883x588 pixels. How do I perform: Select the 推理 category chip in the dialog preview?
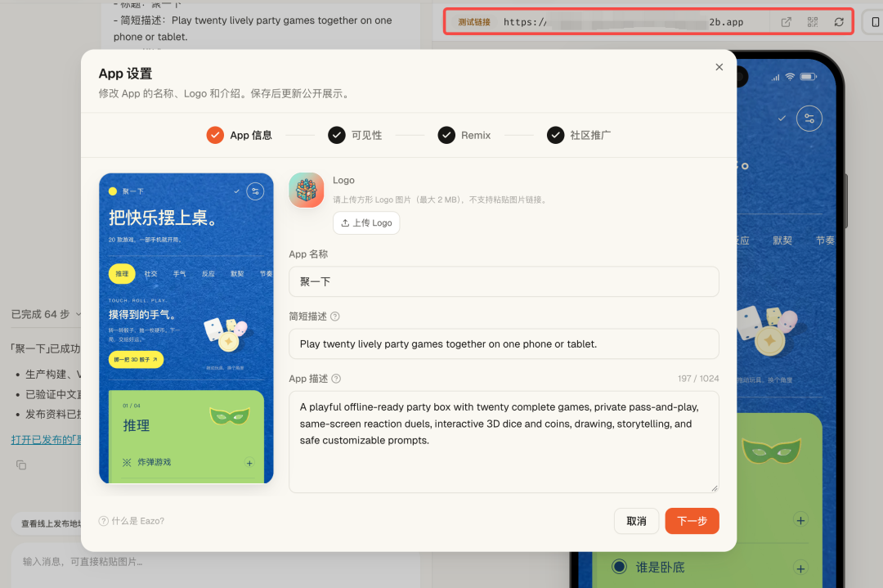click(x=122, y=274)
